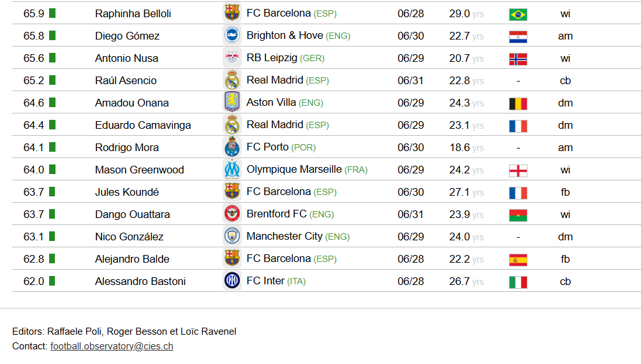The width and height of the screenshot is (641, 364).
Task: Click the Brighton & Hove club logo
Action: (232, 35)
